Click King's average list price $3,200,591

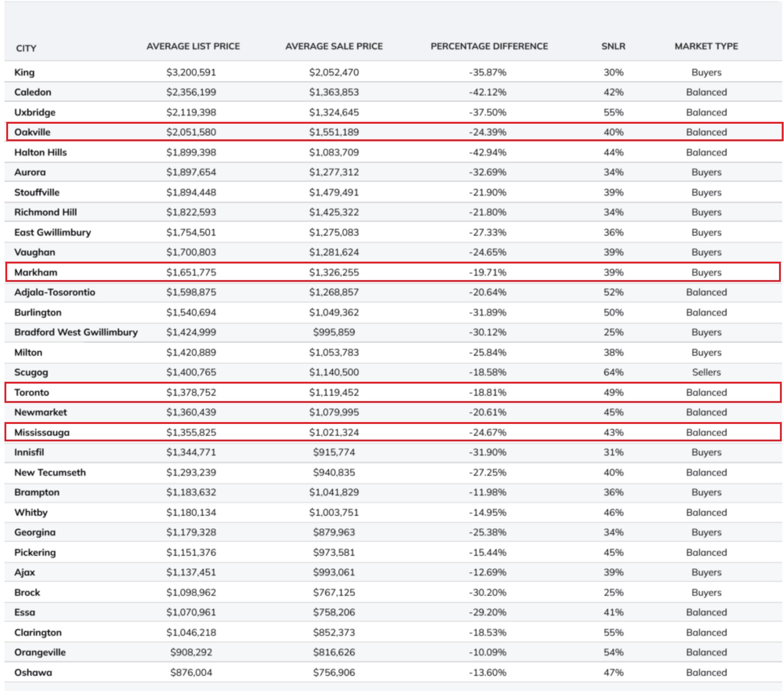pyautogui.click(x=191, y=73)
